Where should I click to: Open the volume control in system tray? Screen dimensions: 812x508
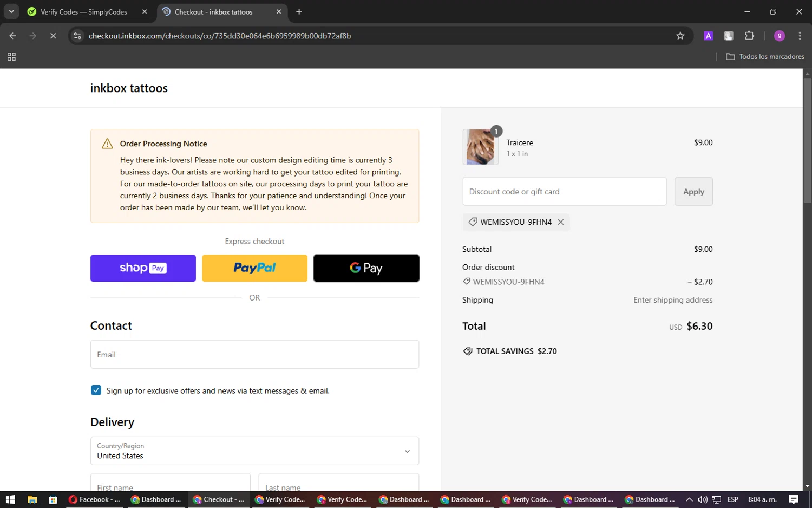pyautogui.click(x=703, y=499)
